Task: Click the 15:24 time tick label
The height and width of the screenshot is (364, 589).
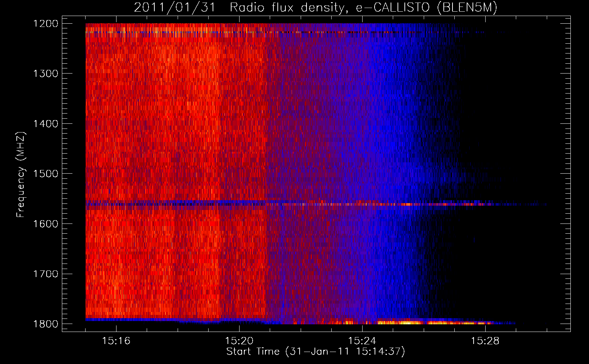Action: [362, 341]
